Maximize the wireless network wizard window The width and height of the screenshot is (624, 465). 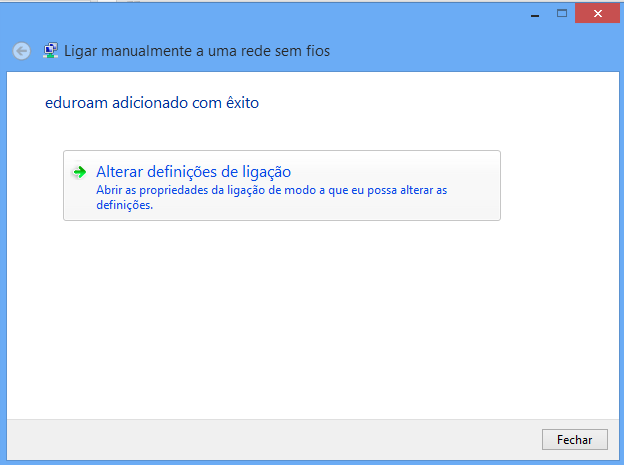[562, 14]
